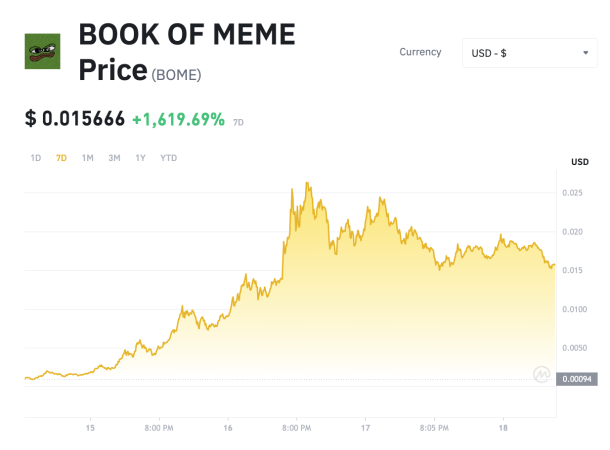Click the 0.00094 price label tag
610x450 pixels.
coord(578,379)
